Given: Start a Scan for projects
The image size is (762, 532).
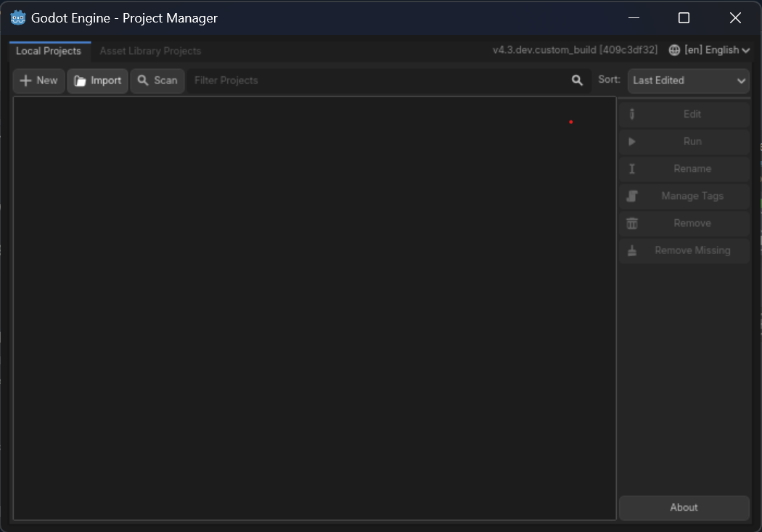Looking at the screenshot, I should (157, 81).
